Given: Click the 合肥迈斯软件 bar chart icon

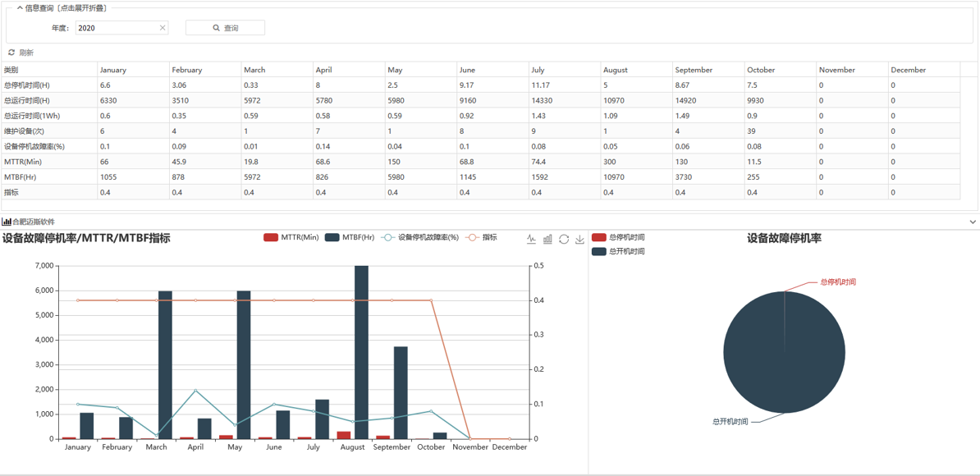Looking at the screenshot, I should click(7, 222).
